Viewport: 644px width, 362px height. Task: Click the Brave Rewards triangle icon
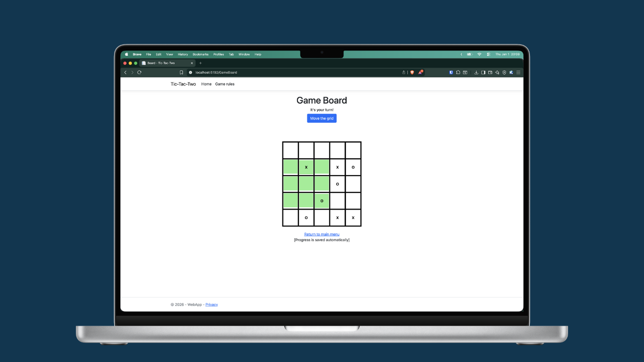click(420, 72)
